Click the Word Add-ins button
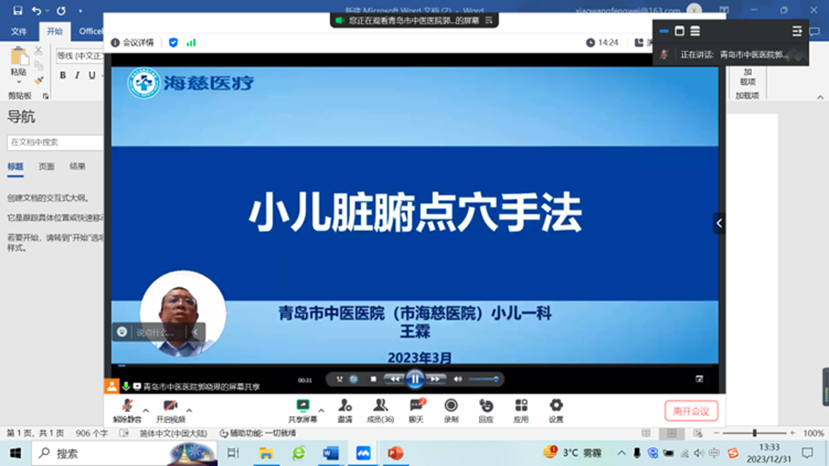 point(748,77)
